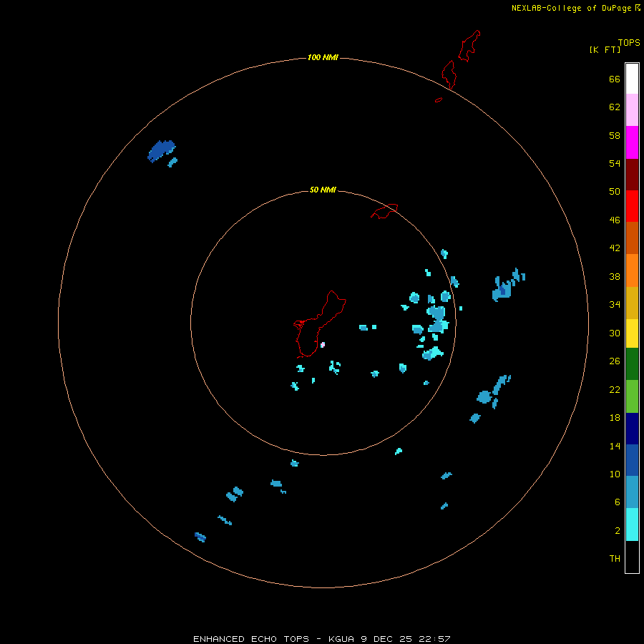
Task: Click the 62 legend value
Action: pos(615,107)
